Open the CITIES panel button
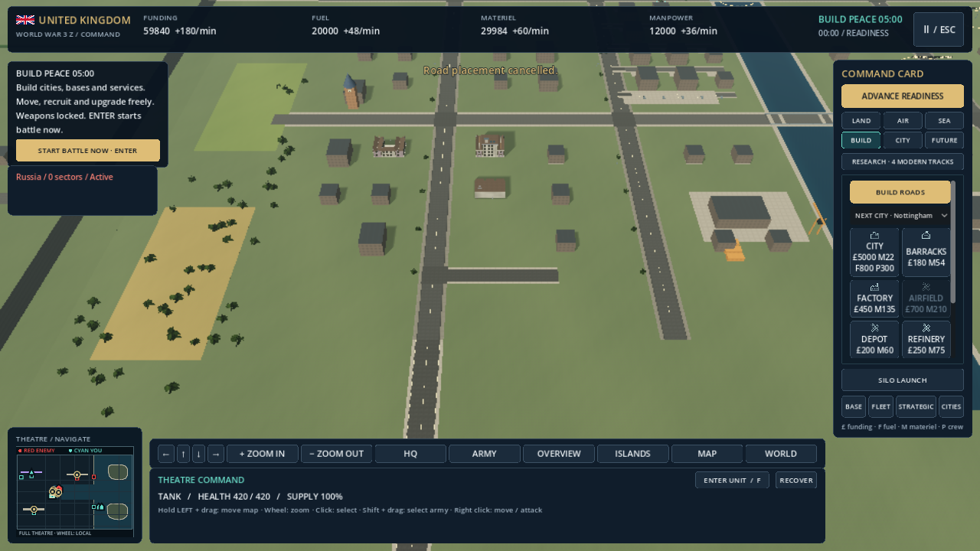Viewport: 980px width, 551px height. coord(951,406)
